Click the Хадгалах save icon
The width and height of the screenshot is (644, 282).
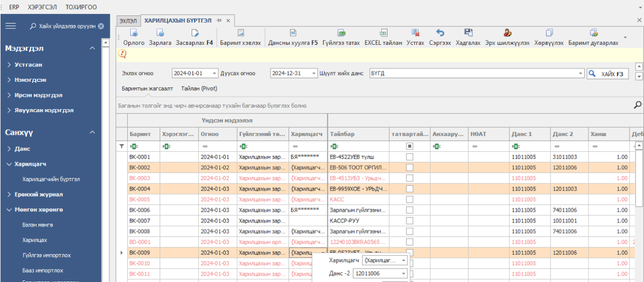coord(468,33)
